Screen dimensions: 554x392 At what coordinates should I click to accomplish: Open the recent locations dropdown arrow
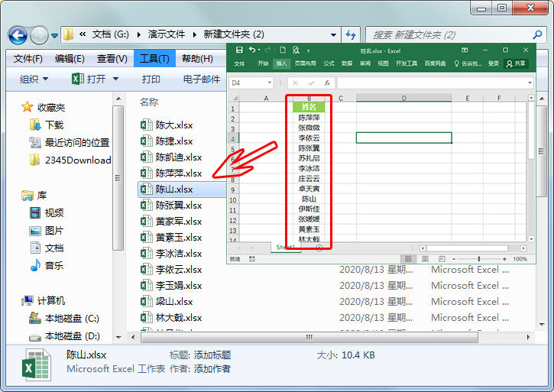(54, 36)
